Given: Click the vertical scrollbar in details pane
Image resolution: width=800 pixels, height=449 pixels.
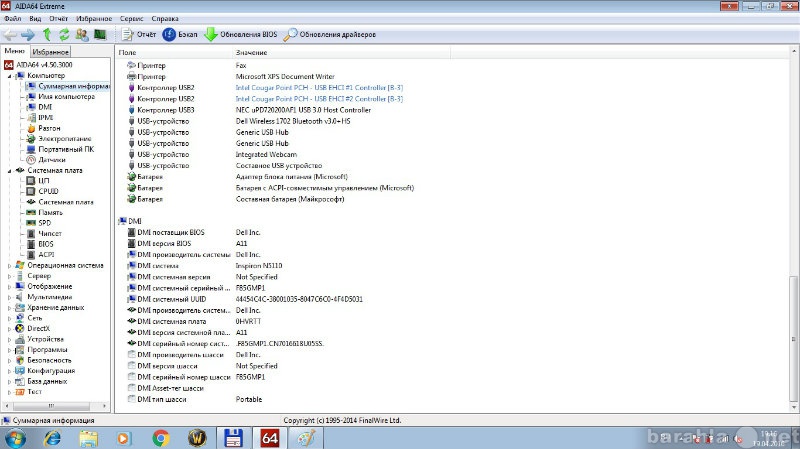Looking at the screenshot, I should click(793, 339).
